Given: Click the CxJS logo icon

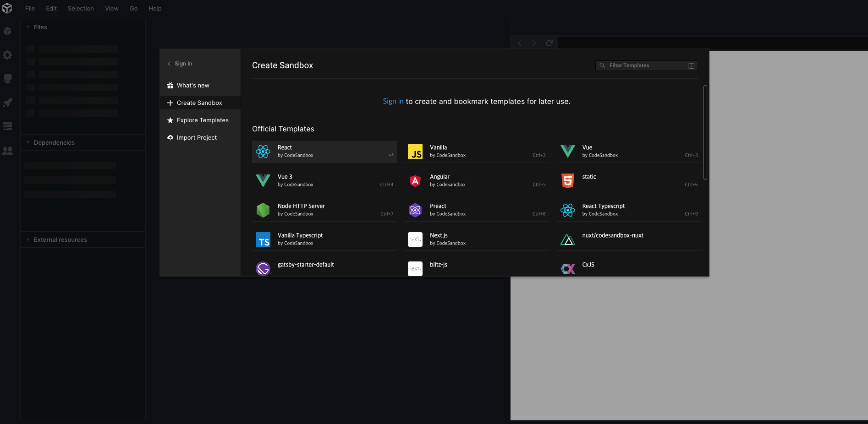Looking at the screenshot, I should point(568,269).
